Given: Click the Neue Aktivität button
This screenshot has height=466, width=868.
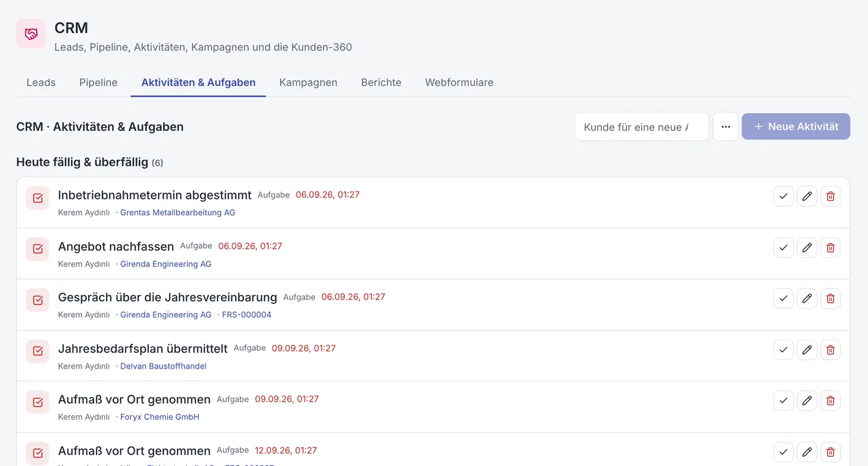Looking at the screenshot, I should [x=796, y=126].
